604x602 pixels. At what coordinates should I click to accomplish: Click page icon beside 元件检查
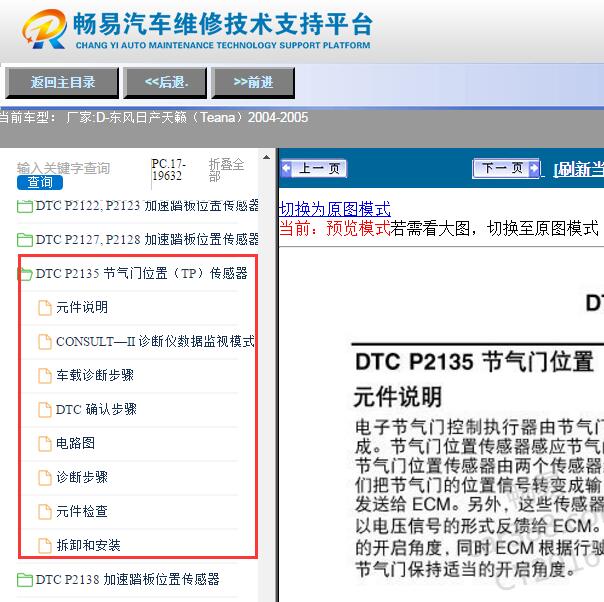[x=45, y=511]
